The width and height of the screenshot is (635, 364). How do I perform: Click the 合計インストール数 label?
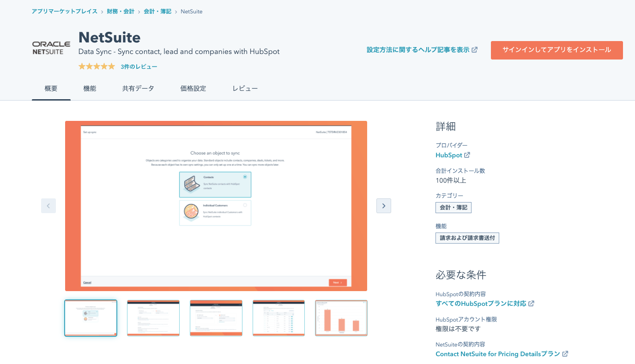pyautogui.click(x=460, y=171)
